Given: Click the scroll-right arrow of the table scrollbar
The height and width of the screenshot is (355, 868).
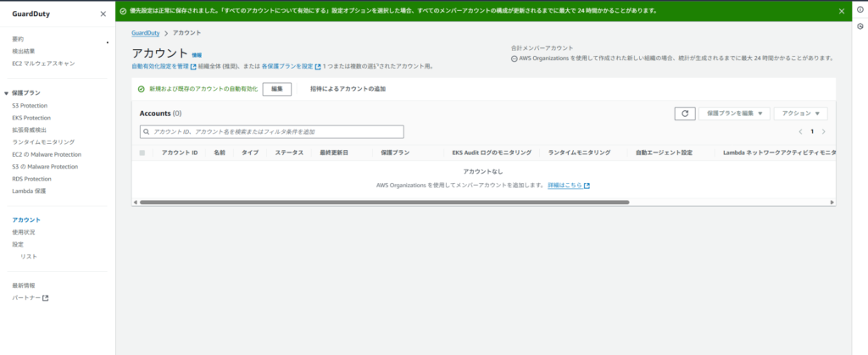Looking at the screenshot, I should 832,202.
